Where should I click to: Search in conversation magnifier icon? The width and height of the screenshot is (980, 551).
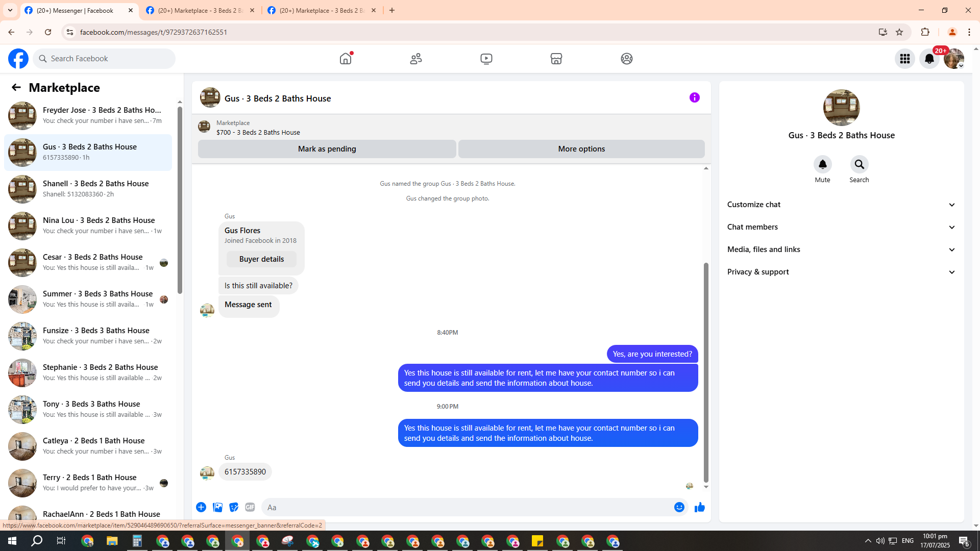click(860, 164)
